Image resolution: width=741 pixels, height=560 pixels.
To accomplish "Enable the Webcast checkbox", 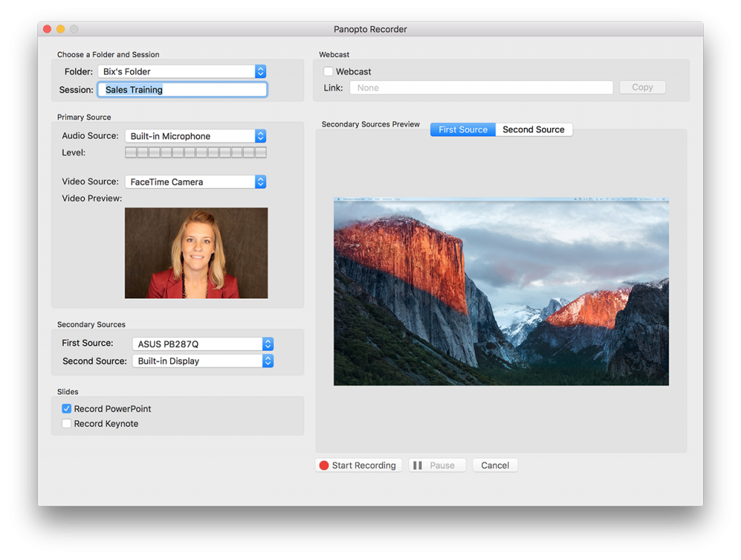I will [329, 72].
